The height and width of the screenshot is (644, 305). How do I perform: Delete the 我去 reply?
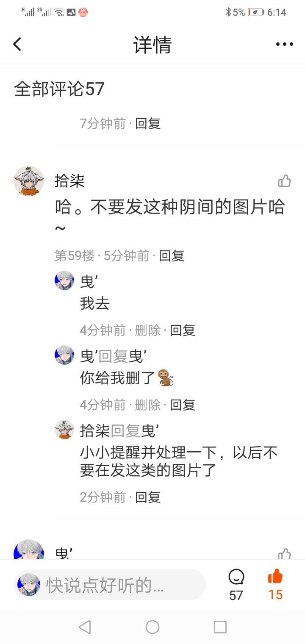point(148,330)
